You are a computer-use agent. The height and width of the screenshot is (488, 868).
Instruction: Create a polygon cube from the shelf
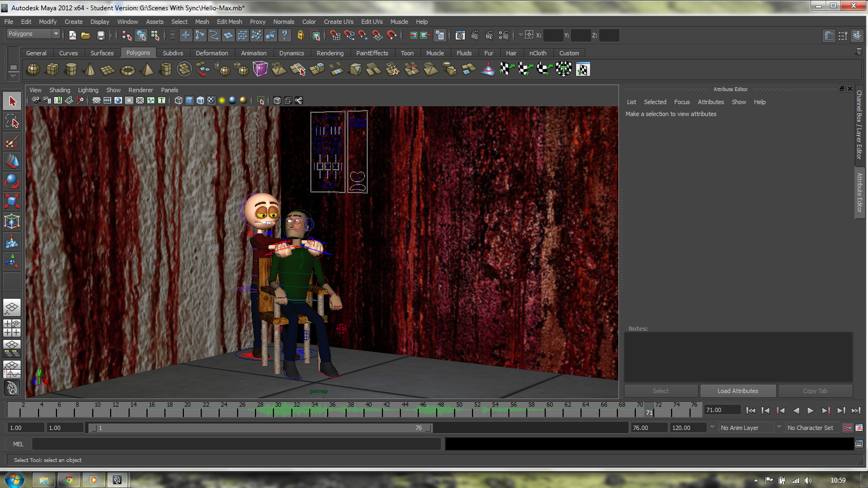[x=52, y=69]
